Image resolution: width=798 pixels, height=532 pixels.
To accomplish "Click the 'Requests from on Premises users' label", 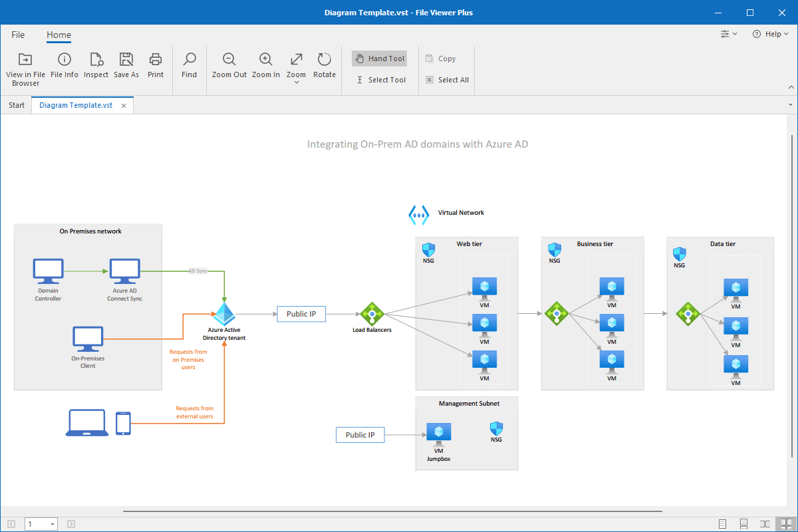I will pyautogui.click(x=189, y=360).
